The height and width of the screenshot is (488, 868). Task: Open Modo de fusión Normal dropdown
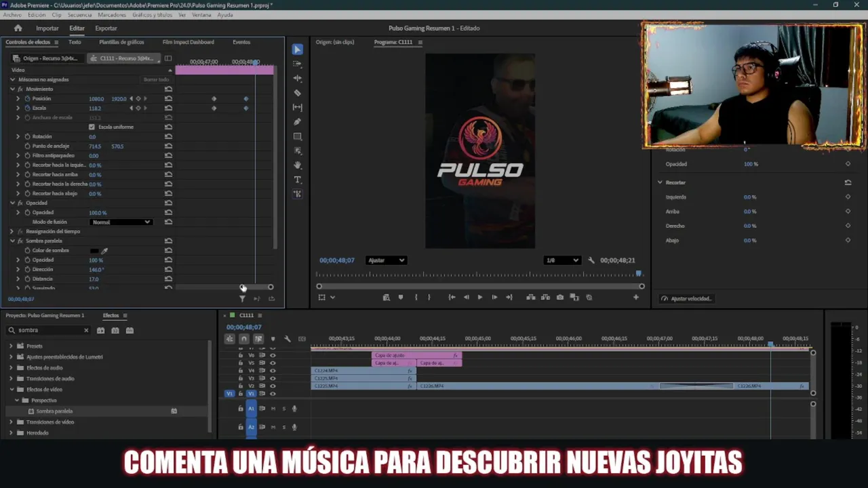(x=121, y=222)
